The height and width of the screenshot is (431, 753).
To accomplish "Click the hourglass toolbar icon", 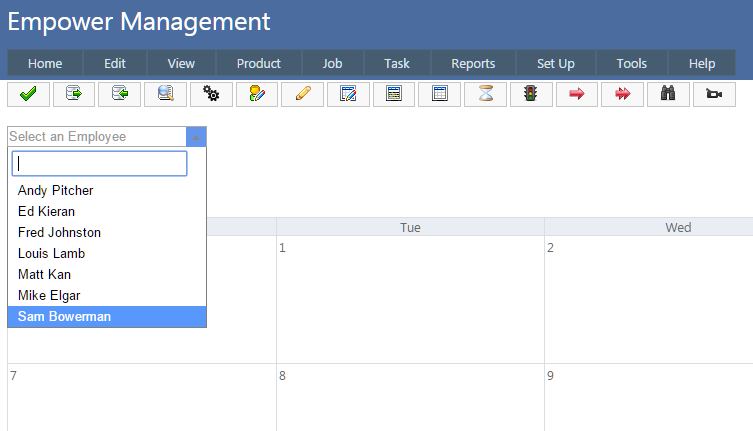I will [x=485, y=94].
